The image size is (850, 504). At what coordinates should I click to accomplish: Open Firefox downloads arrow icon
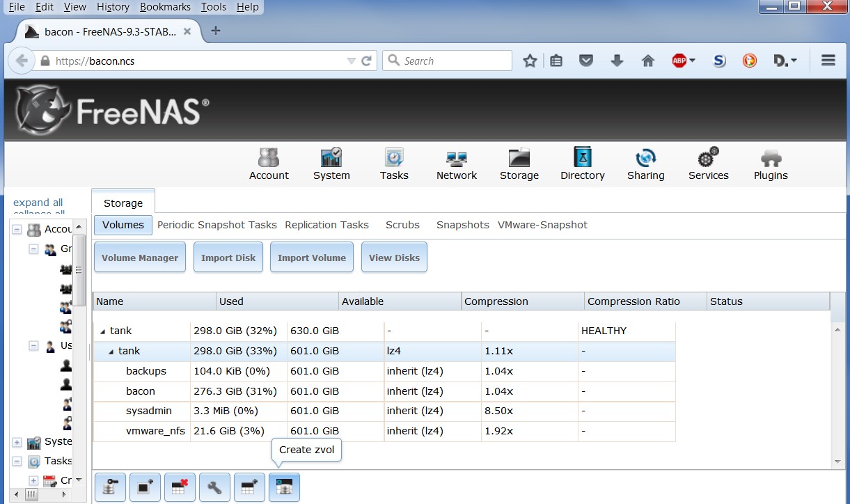(617, 61)
